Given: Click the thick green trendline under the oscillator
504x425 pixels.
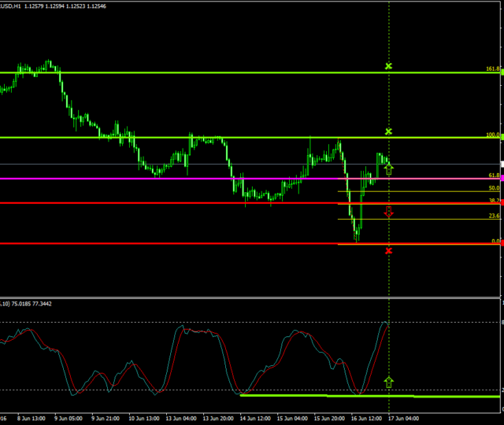Looking at the screenshot, I should (315, 395).
